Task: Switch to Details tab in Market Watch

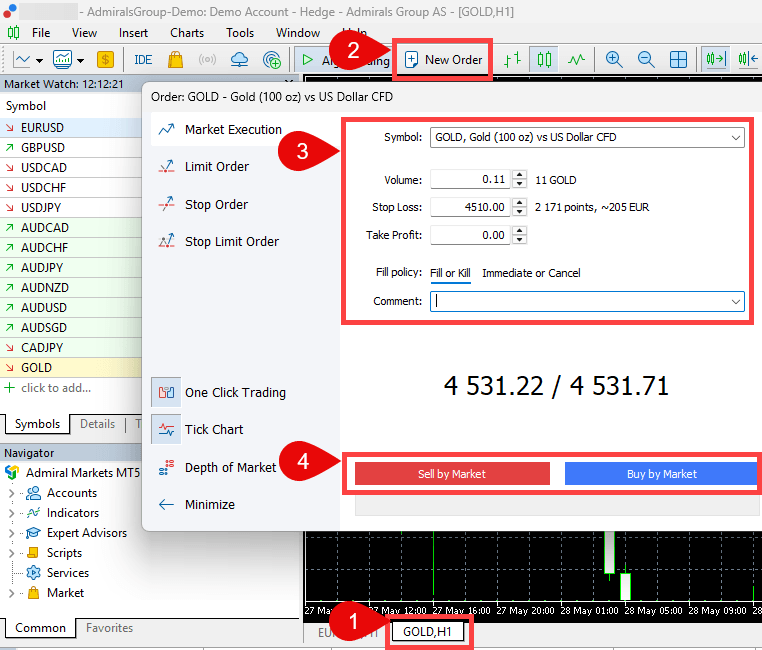Action: (x=97, y=424)
